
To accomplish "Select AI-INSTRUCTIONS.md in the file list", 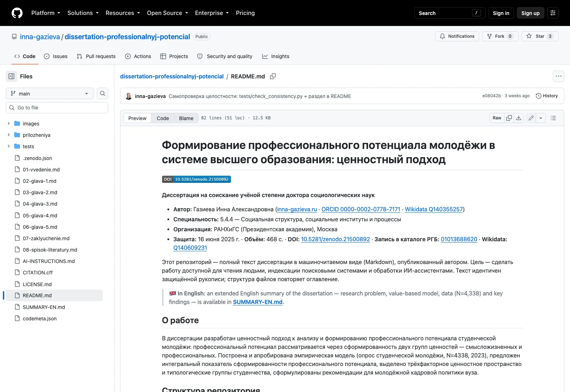I will (x=49, y=261).
